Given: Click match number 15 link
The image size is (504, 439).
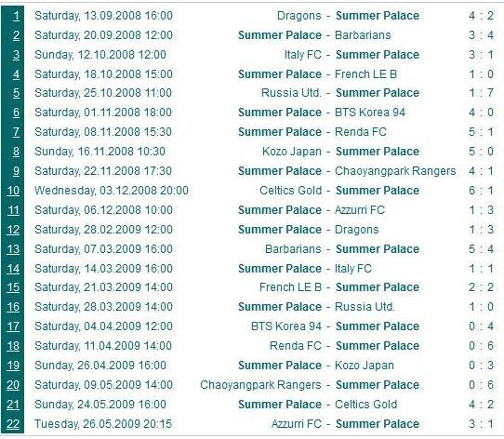Looking at the screenshot, I should (x=13, y=287).
